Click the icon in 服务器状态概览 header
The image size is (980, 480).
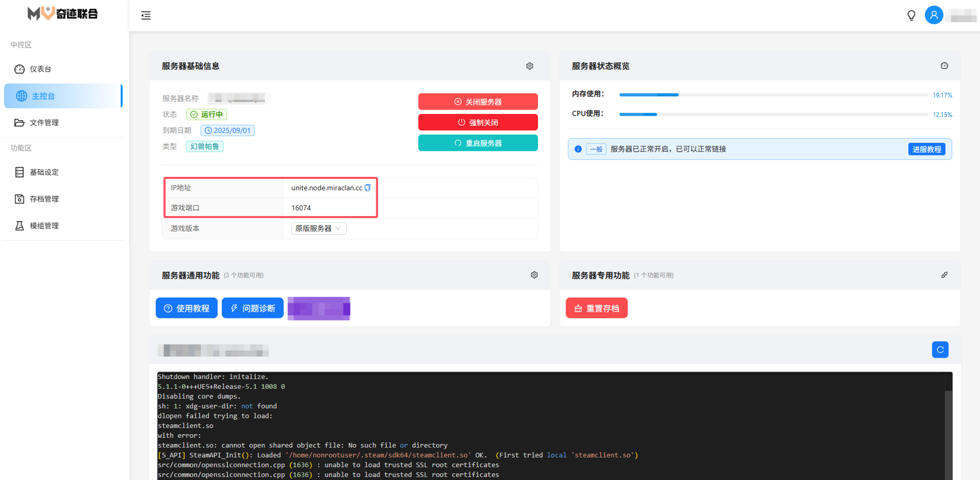click(944, 66)
